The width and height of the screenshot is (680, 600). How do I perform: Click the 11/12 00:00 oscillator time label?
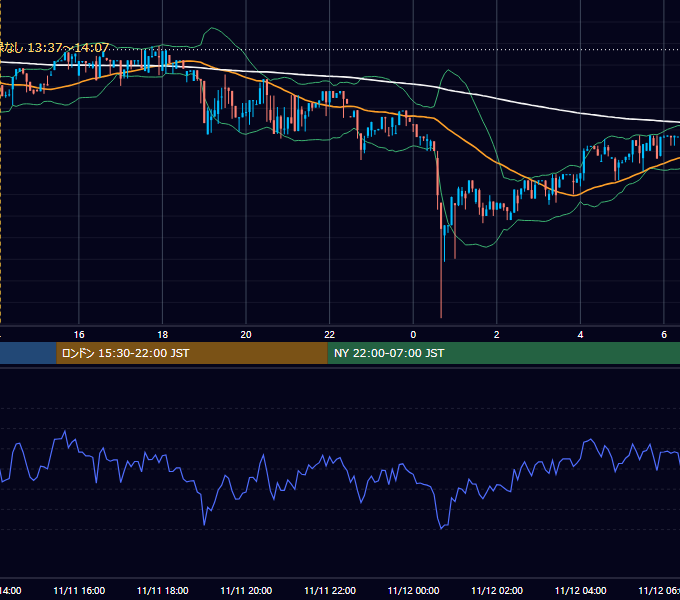tap(413, 590)
